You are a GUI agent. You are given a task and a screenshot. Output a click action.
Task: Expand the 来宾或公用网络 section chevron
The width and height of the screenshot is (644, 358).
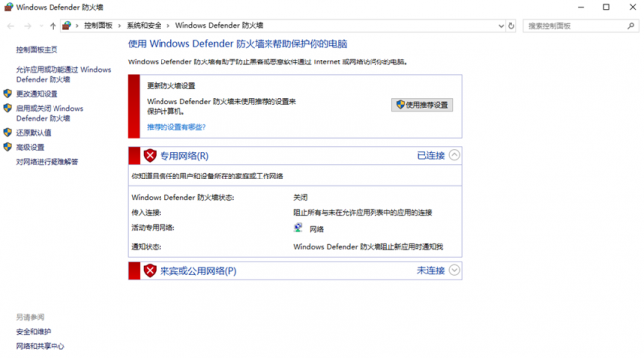[454, 270]
